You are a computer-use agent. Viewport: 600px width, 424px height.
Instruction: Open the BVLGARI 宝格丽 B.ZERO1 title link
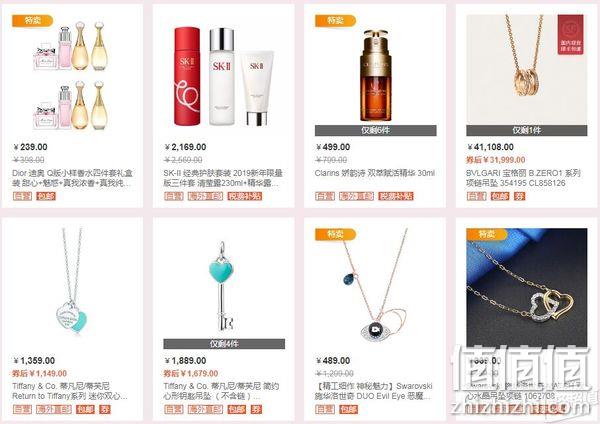click(523, 178)
